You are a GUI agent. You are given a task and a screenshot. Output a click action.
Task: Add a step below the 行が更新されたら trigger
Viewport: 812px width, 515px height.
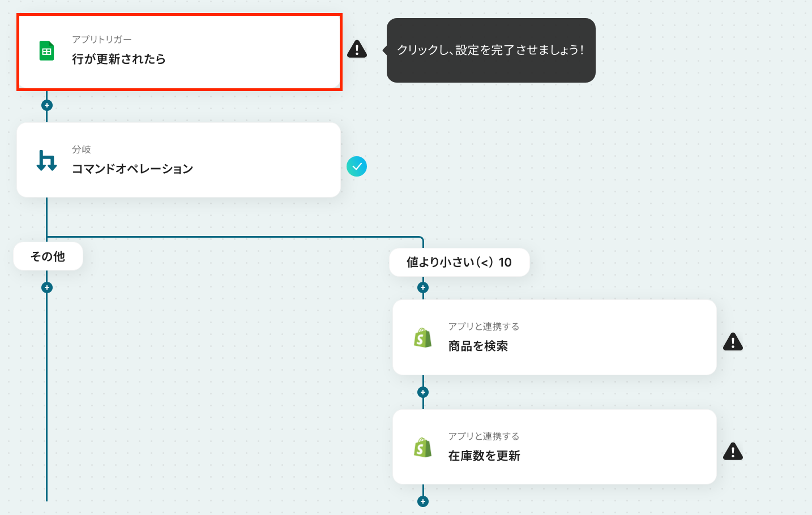pyautogui.click(x=47, y=105)
